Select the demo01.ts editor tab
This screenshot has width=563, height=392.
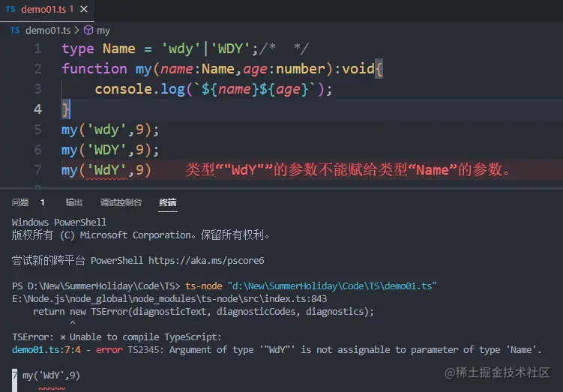pos(47,10)
